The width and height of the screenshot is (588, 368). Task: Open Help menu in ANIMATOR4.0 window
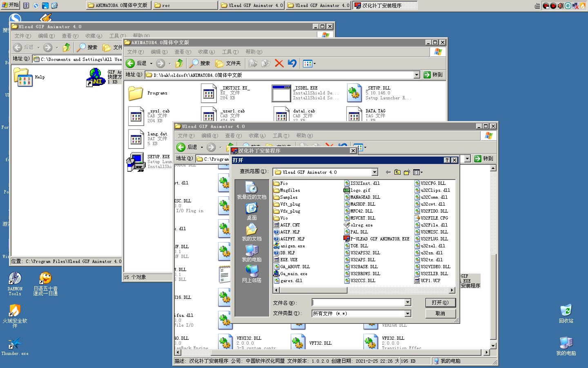pyautogui.click(x=254, y=52)
